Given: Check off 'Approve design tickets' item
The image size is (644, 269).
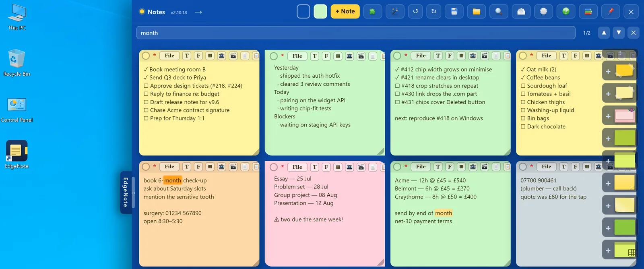Looking at the screenshot, I should pos(146,86).
